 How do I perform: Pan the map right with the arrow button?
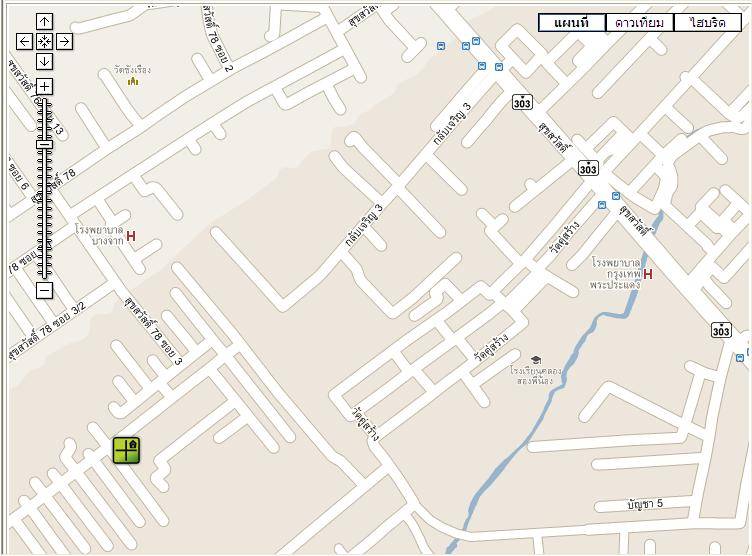(x=64, y=42)
